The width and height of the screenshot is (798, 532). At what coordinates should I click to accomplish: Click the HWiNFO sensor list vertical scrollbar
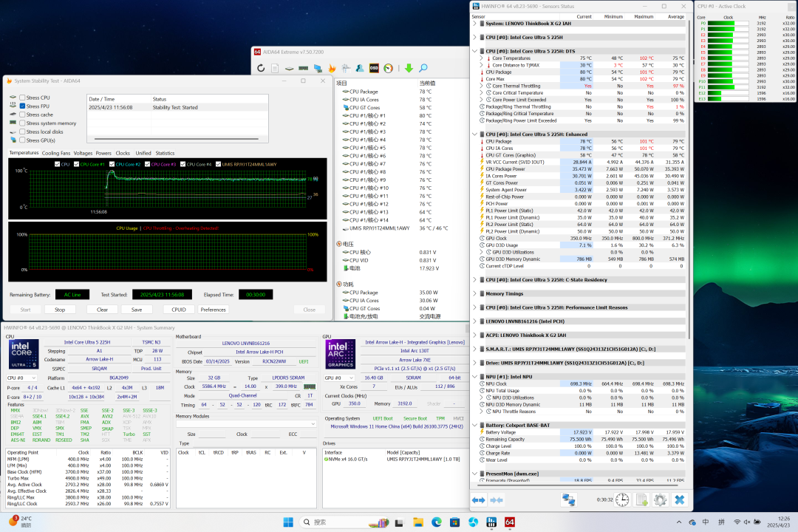[x=689, y=178]
